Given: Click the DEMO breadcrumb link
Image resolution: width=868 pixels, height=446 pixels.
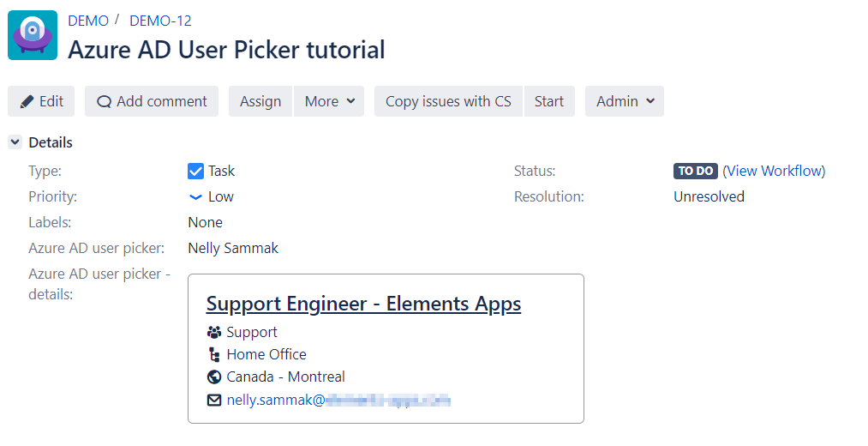Looking at the screenshot, I should tap(88, 21).
